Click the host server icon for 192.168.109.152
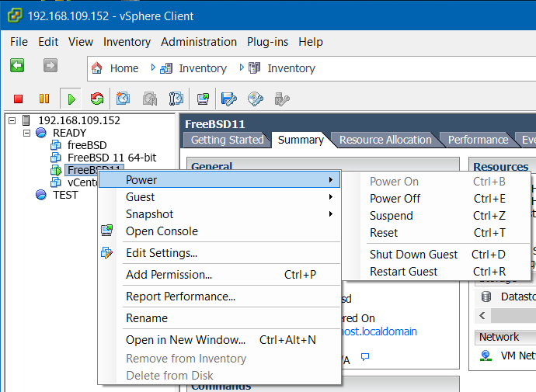 26,120
